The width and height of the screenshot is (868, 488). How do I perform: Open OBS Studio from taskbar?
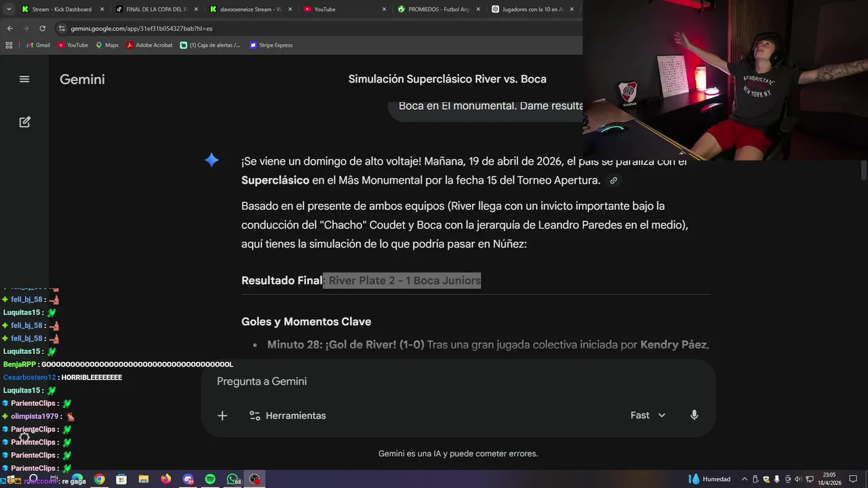(x=255, y=479)
